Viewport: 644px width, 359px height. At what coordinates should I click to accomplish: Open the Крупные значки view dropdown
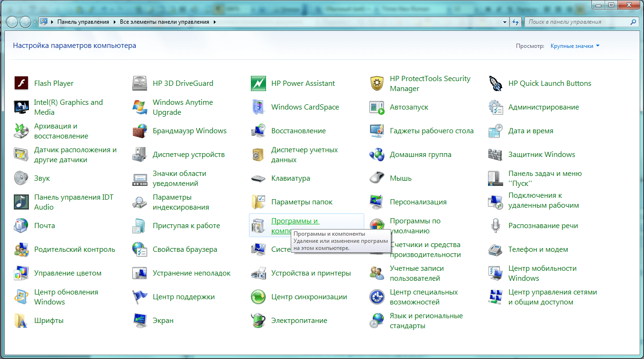[x=575, y=46]
